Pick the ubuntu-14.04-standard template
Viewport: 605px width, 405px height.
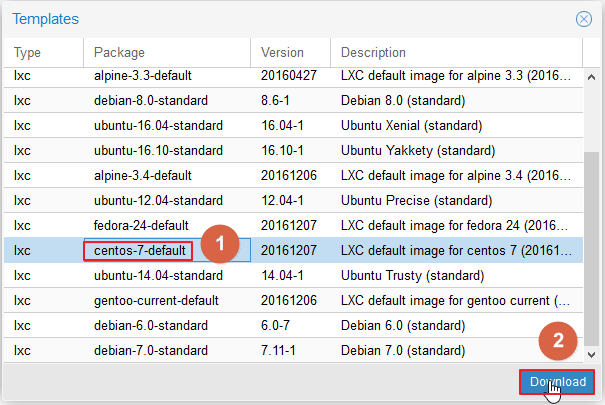click(293, 275)
